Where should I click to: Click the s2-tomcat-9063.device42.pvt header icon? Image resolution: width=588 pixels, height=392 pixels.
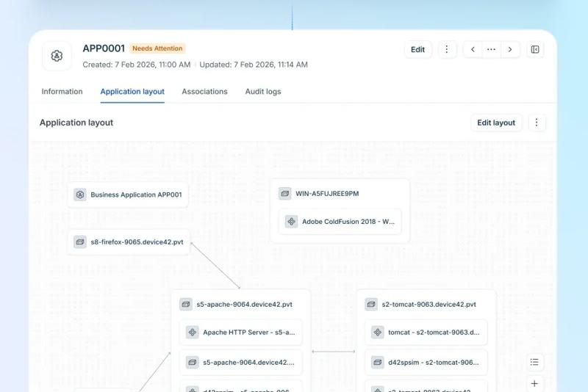click(x=371, y=305)
